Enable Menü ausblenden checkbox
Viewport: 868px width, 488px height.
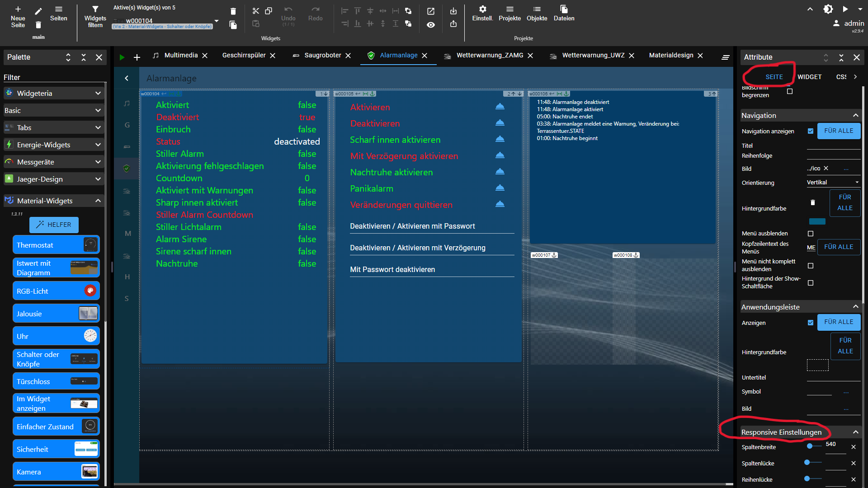(811, 234)
